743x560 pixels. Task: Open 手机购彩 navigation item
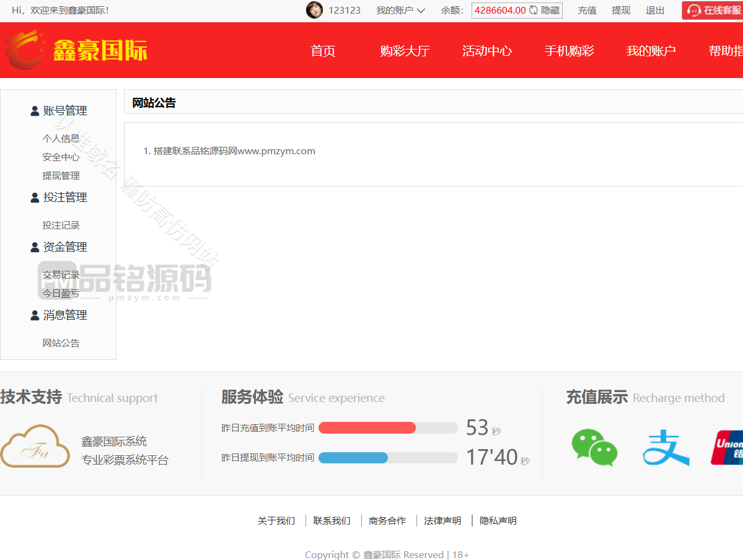(569, 51)
